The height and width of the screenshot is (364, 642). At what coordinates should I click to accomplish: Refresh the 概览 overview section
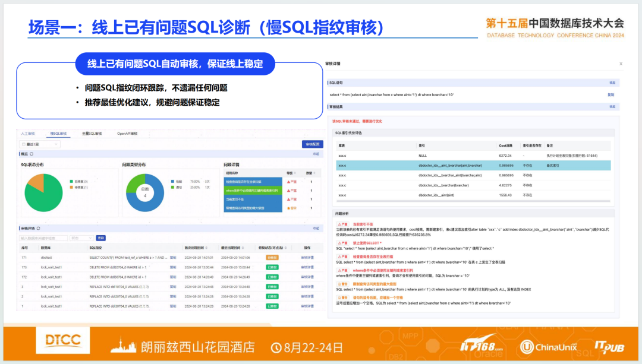click(x=32, y=154)
